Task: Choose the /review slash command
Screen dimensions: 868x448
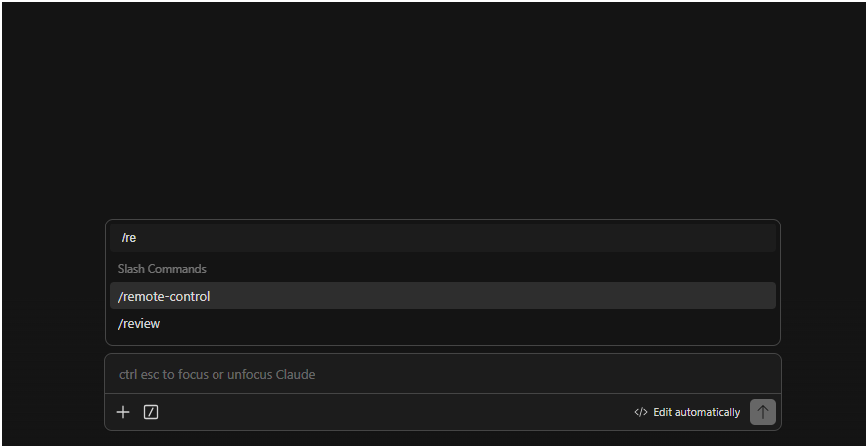Action: pos(139,324)
